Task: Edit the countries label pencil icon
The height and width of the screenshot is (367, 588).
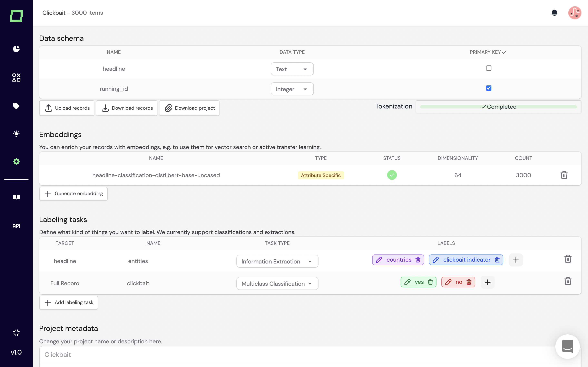Action: (x=379, y=260)
